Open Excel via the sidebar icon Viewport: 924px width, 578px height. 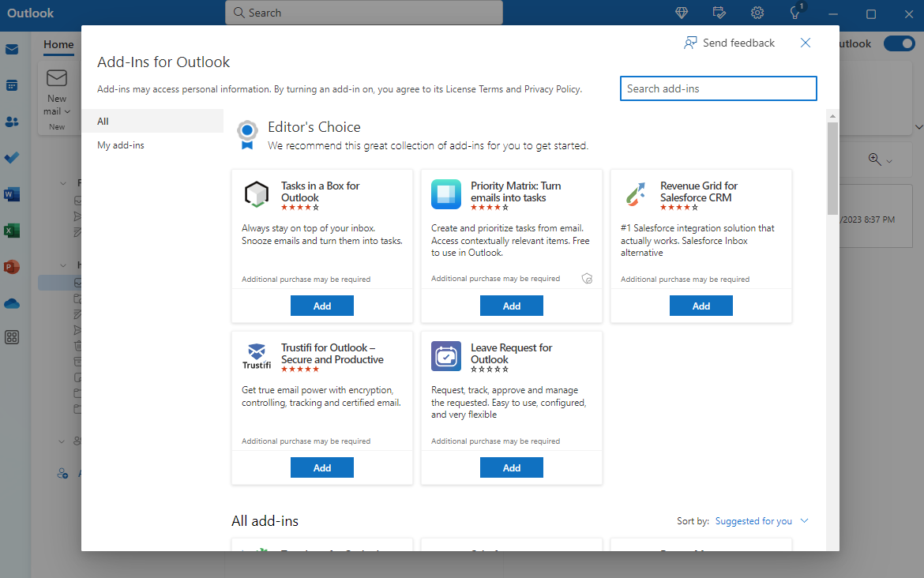[11, 231]
